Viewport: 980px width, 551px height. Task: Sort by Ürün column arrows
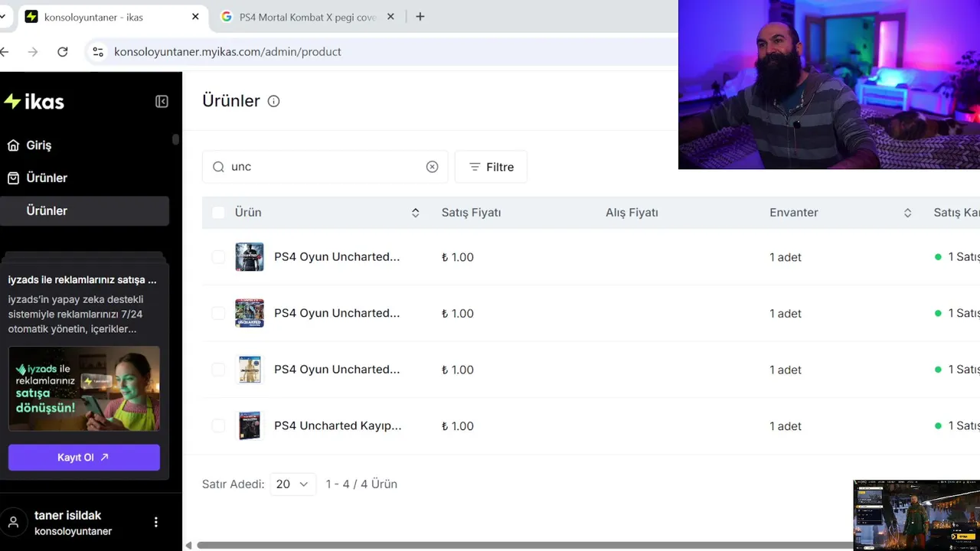pyautogui.click(x=415, y=213)
